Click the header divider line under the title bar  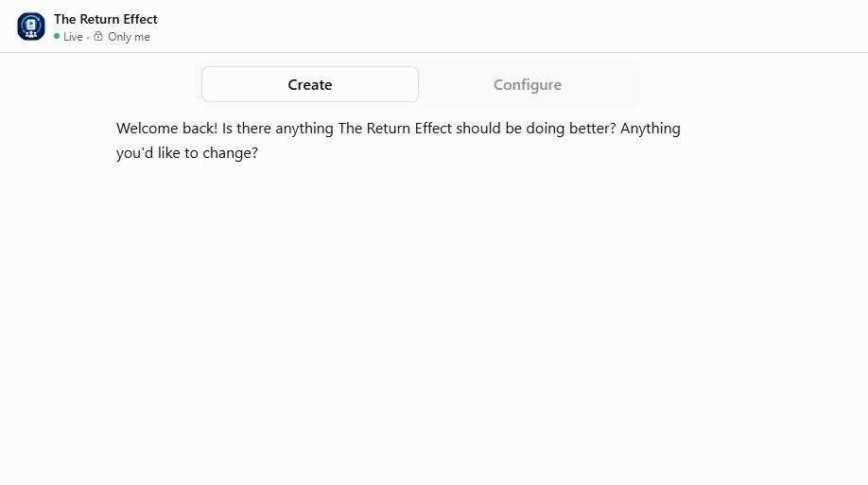click(434, 53)
